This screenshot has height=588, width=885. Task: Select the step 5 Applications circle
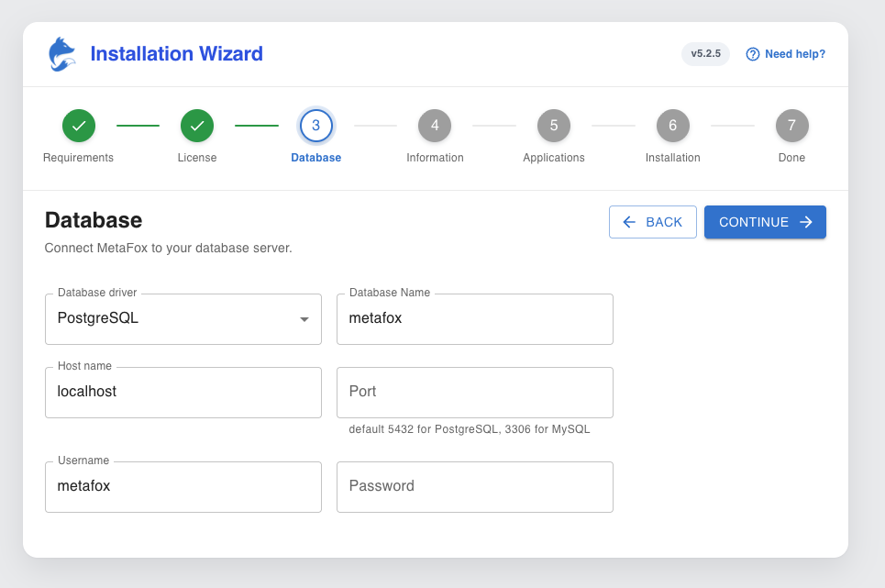click(554, 126)
